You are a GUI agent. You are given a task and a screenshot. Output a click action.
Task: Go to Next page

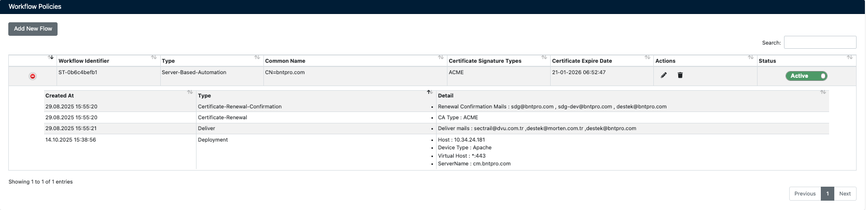point(845,193)
